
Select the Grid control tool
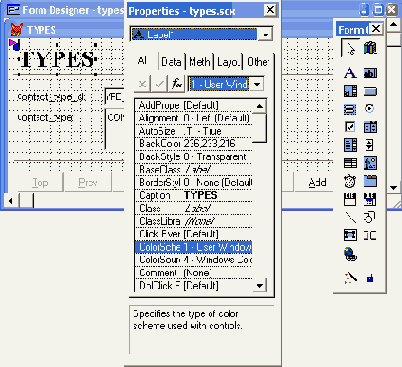[350, 163]
